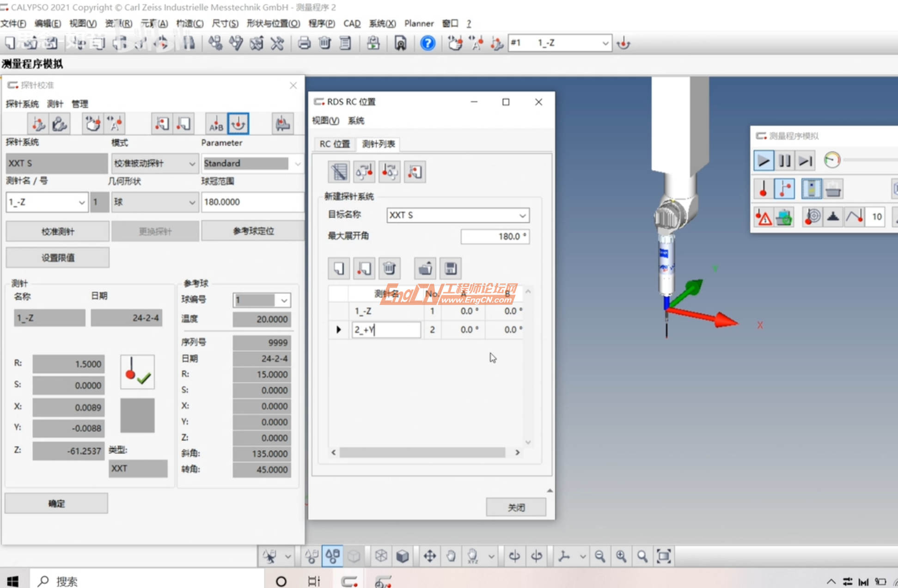Click the blue help question mark icon
Screen dimensions: 898x588
tap(428, 43)
